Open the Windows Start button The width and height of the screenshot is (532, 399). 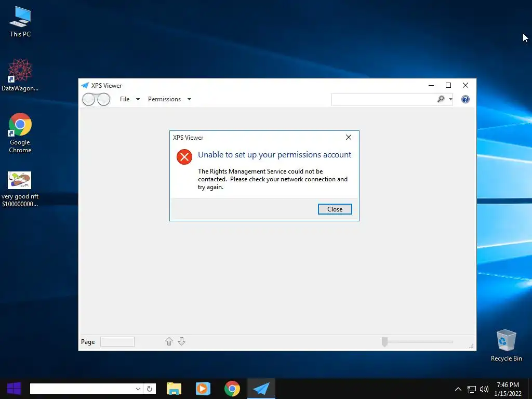tap(14, 389)
